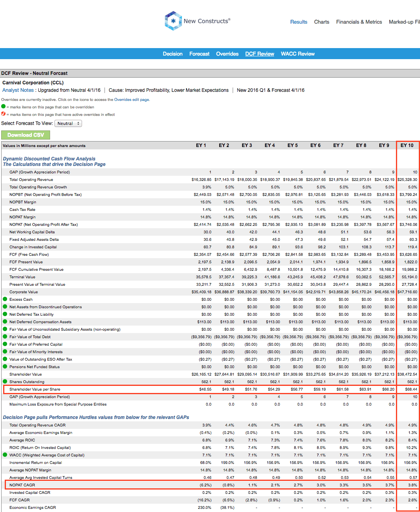Click the Present Value of Terminal Value label

37,285
